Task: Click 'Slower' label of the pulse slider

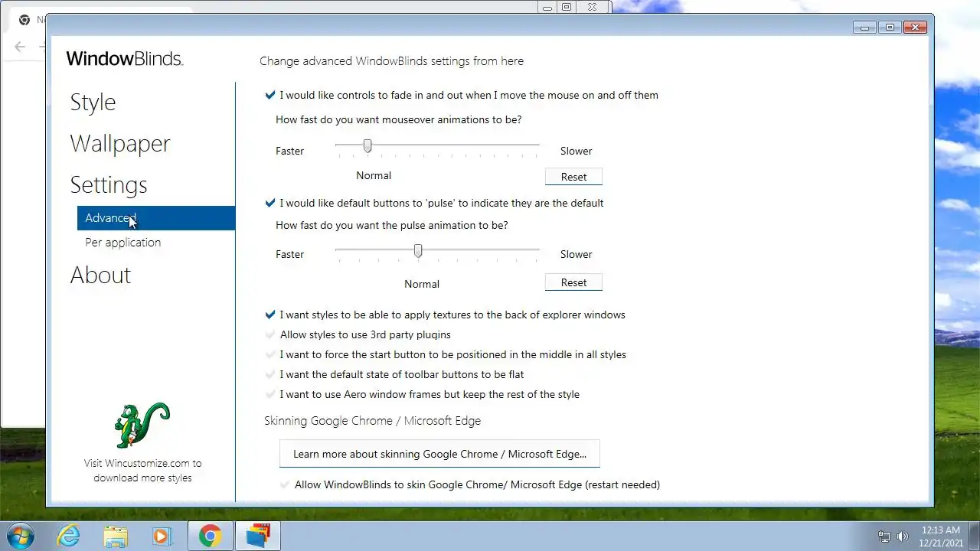Action: point(576,254)
